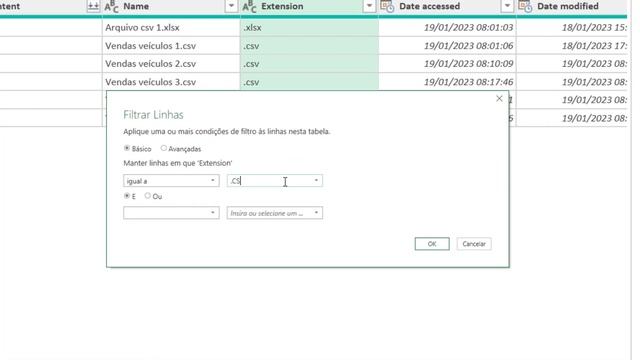The width and height of the screenshot is (640, 360).
Task: Open the 'igual a' operator dropdown
Action: pos(171,181)
